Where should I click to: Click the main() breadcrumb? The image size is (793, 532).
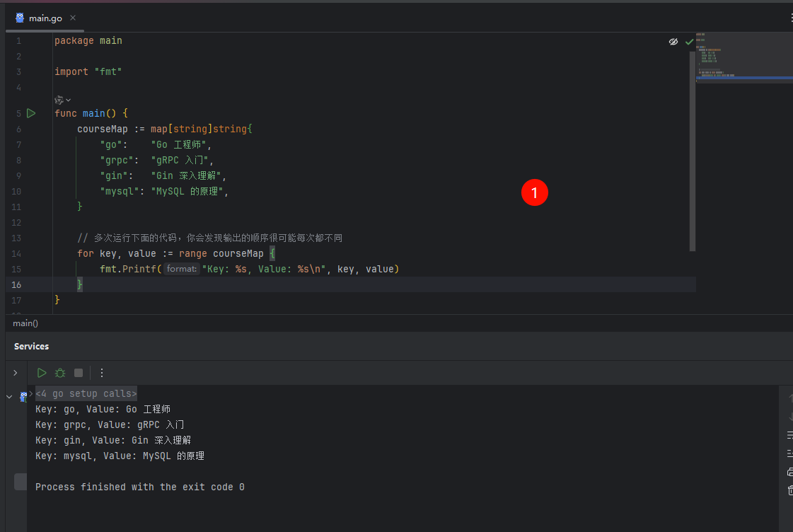25,323
